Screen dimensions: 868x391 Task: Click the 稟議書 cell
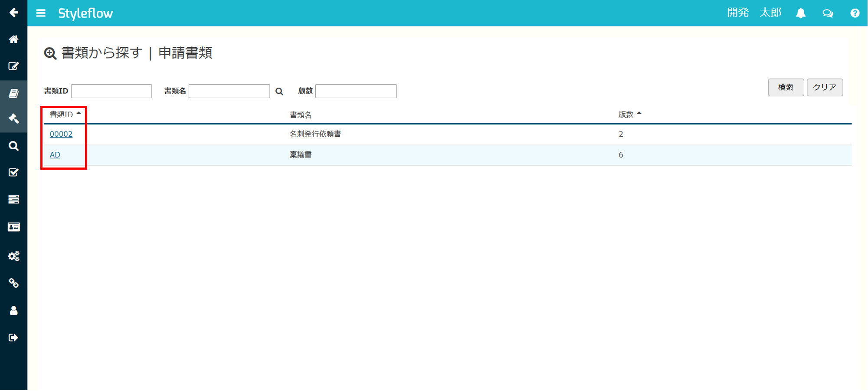pos(301,155)
